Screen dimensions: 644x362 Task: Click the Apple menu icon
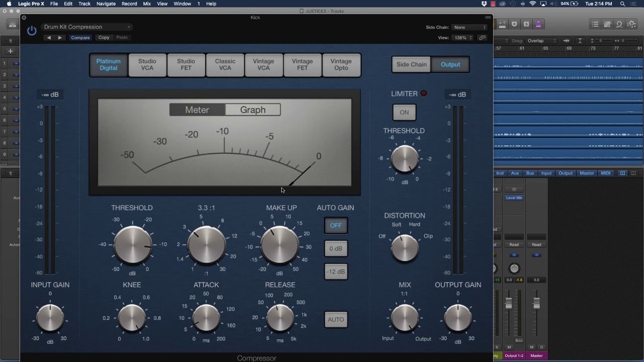tap(9, 4)
